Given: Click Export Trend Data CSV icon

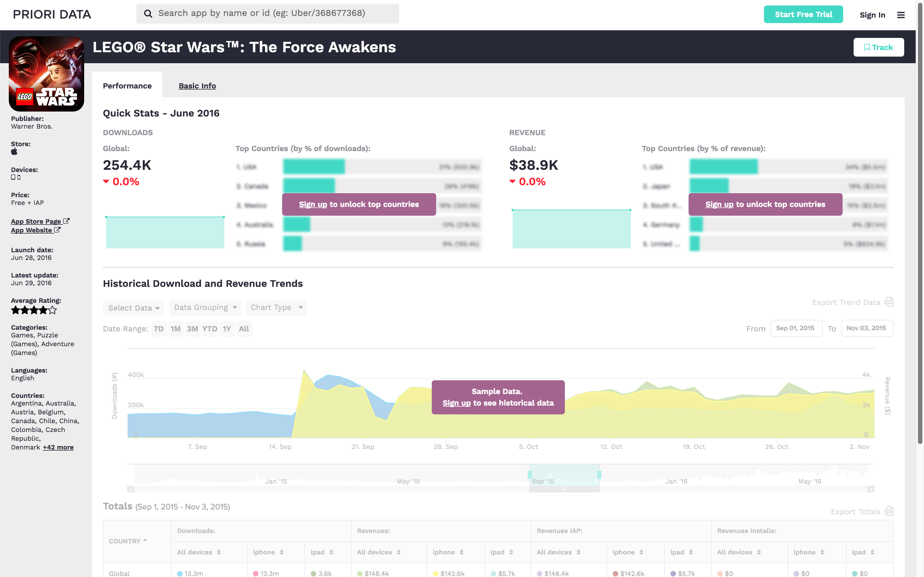Looking at the screenshot, I should pos(889,302).
